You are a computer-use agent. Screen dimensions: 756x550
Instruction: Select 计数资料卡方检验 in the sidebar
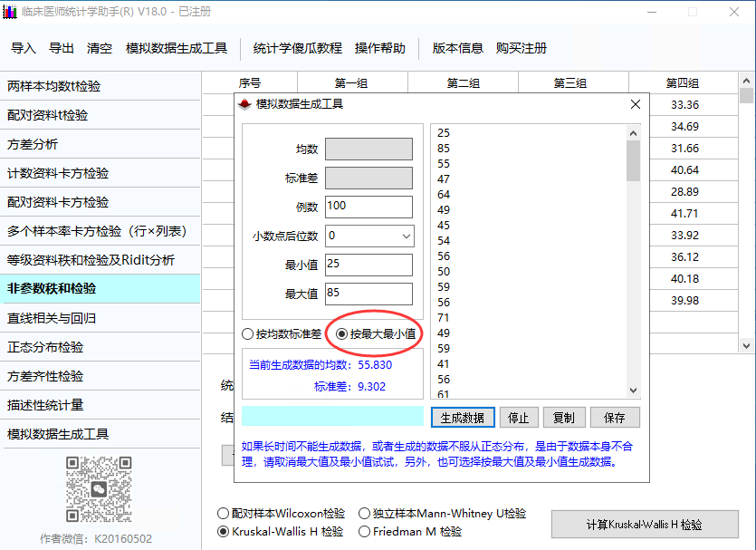pos(100,173)
